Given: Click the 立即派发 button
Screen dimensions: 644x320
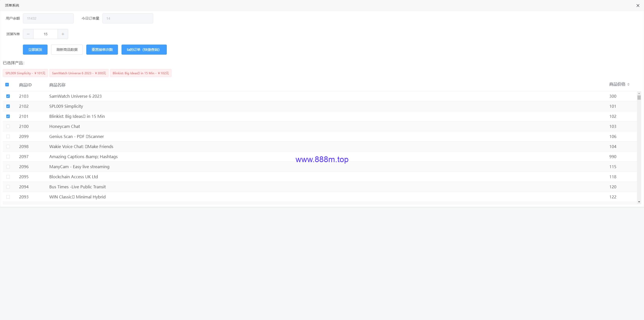Looking at the screenshot, I should (35, 50).
